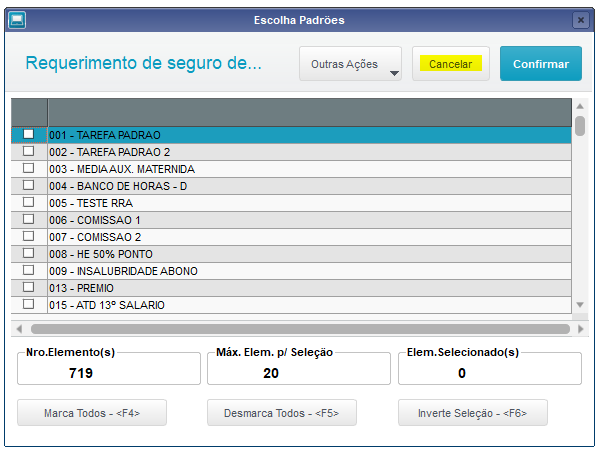
Task: Select row text 015 - ATD 13º SALARIO
Action: point(107,306)
